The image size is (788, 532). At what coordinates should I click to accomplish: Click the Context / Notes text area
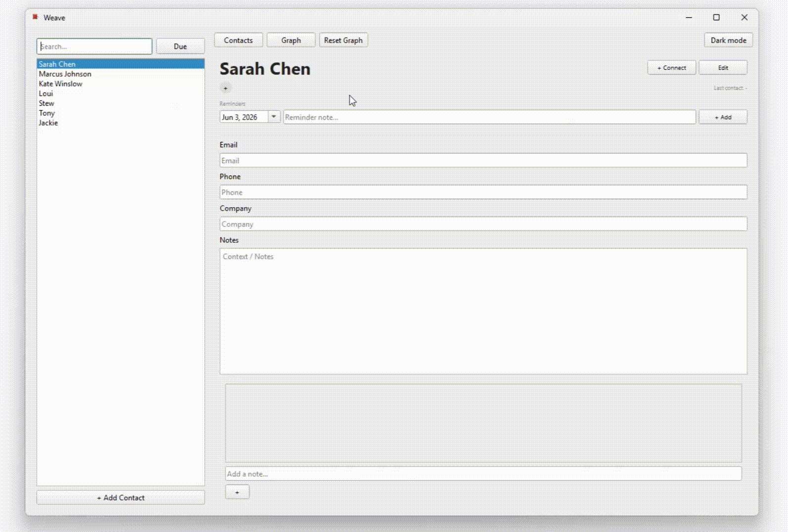pyautogui.click(x=483, y=311)
